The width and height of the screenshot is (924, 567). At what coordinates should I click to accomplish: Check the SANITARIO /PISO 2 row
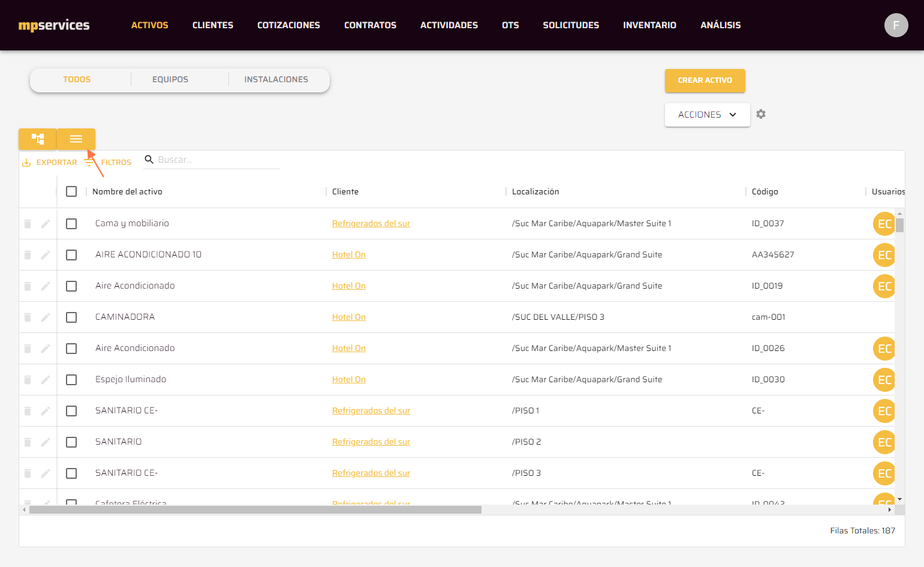point(71,442)
